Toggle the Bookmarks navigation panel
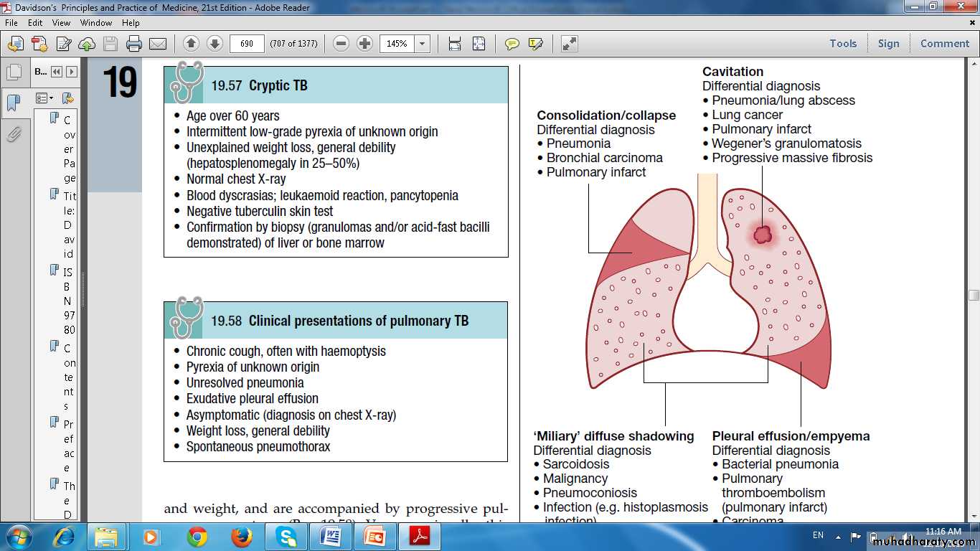 click(13, 103)
